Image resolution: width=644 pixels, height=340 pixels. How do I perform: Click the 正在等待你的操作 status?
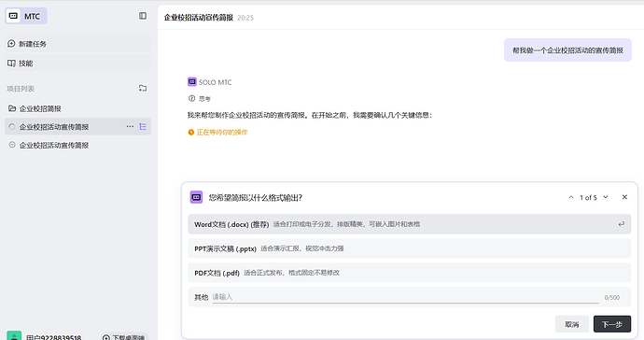click(x=217, y=132)
